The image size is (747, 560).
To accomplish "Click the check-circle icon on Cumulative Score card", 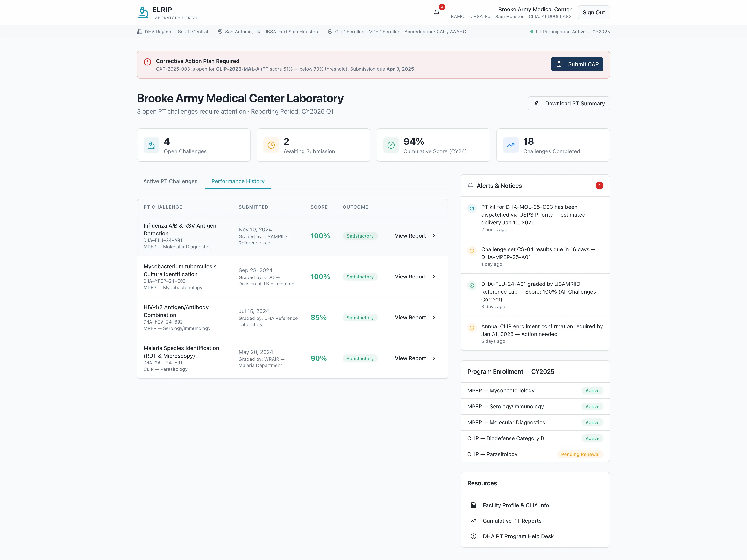I will [x=391, y=145].
